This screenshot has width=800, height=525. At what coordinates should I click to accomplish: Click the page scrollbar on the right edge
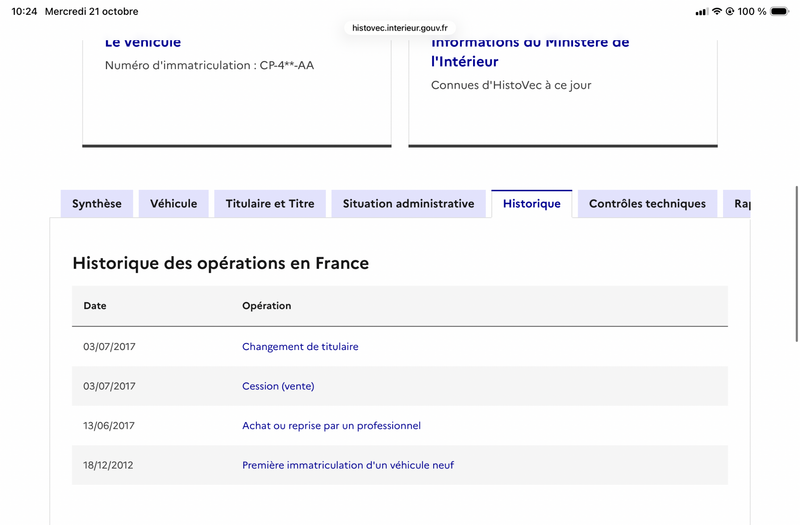[x=796, y=264]
